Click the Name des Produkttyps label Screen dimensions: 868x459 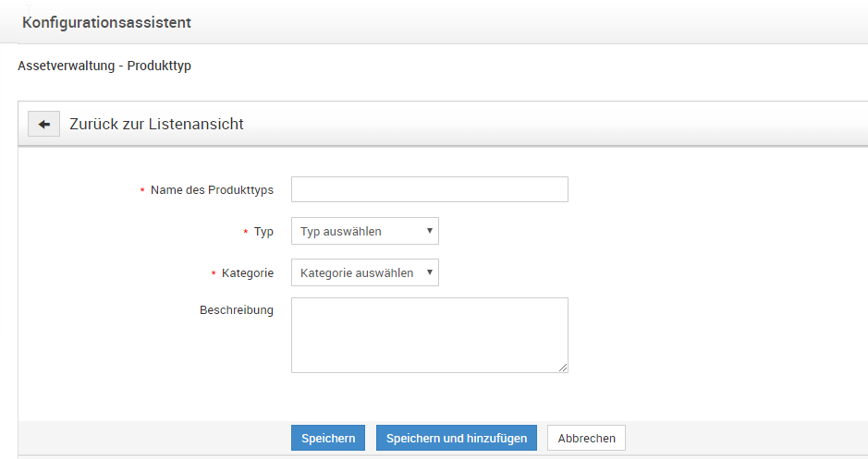click(212, 190)
